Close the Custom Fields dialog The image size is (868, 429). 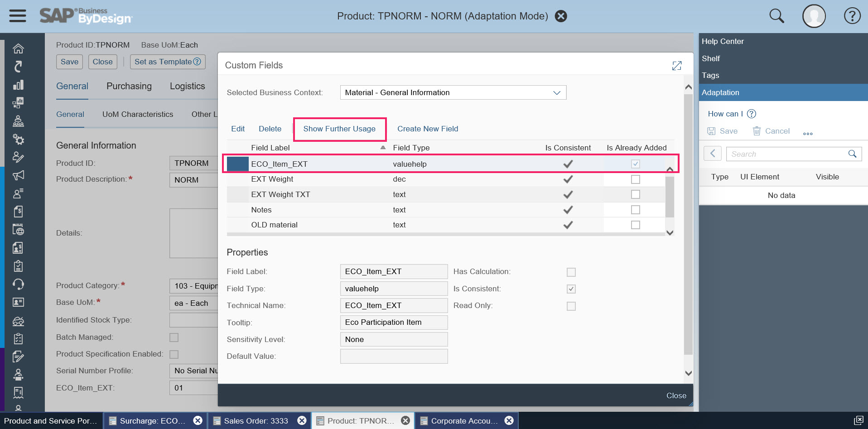click(x=676, y=395)
